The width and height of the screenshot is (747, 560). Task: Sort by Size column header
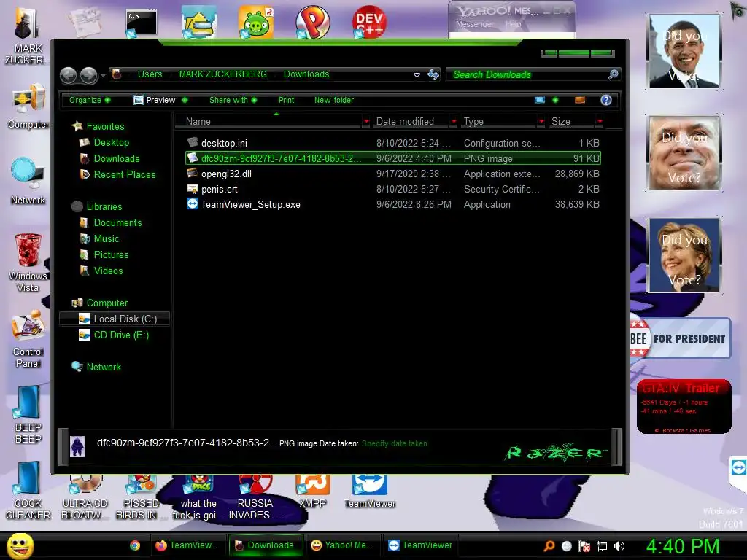(x=572, y=122)
